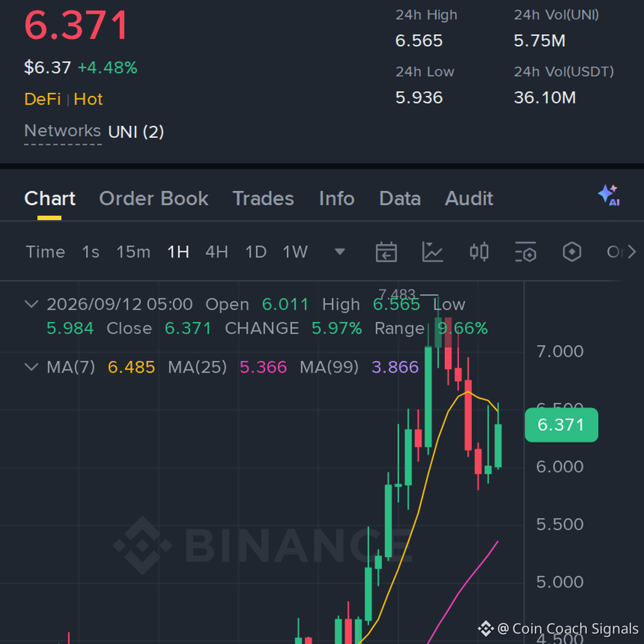Collapse the OHLC info row chevron
Image resolution: width=644 pixels, height=644 pixels.
32,304
